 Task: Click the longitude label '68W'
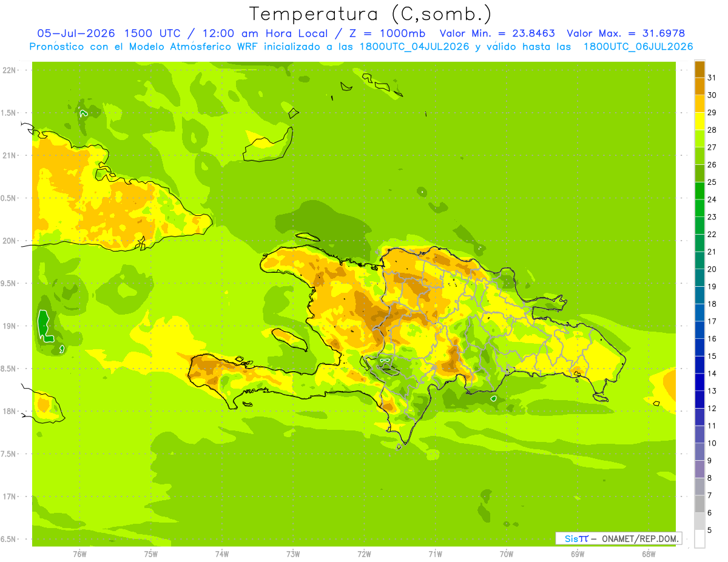pos(649,554)
